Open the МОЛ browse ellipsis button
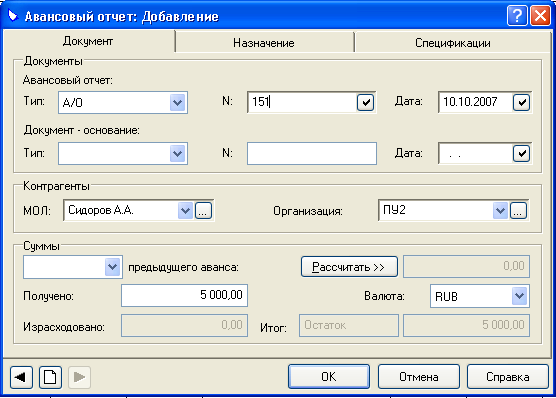The image size is (556, 398). 203,210
